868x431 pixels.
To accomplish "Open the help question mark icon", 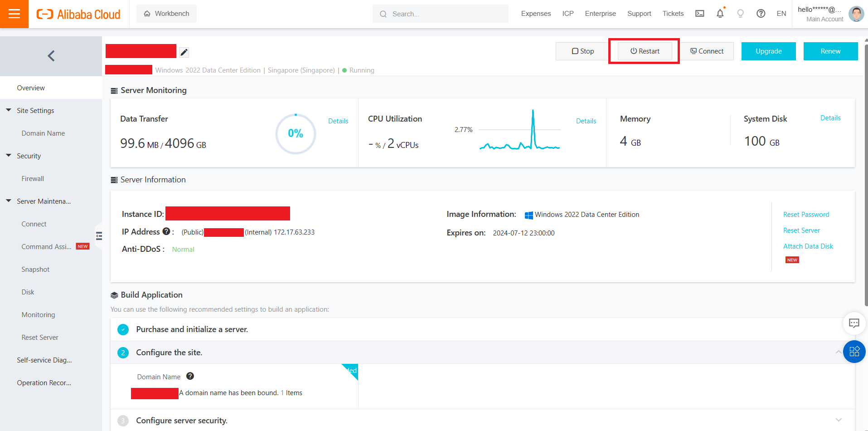I will [761, 14].
